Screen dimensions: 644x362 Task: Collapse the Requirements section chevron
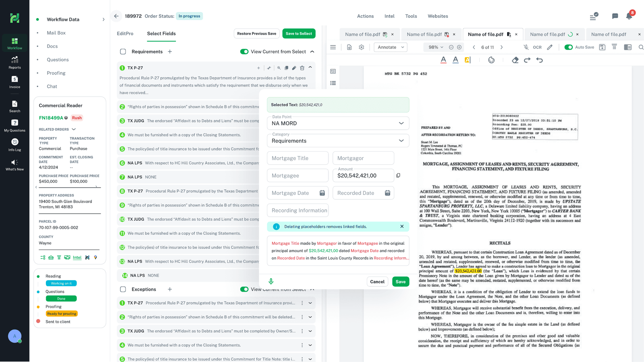click(312, 52)
